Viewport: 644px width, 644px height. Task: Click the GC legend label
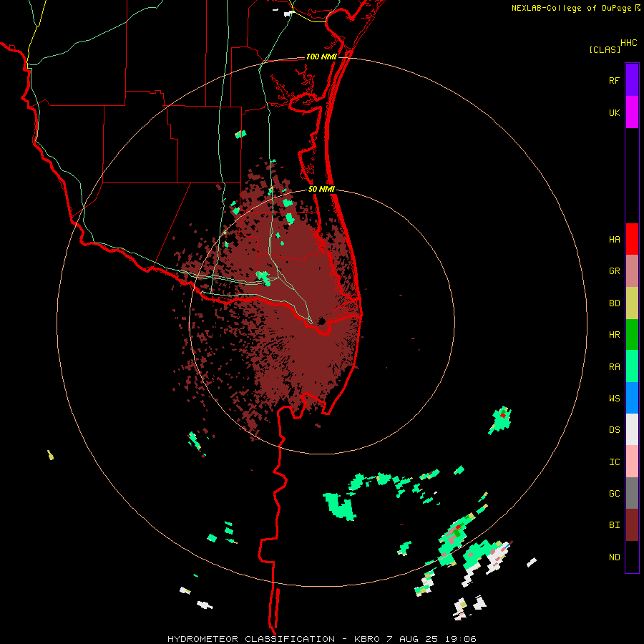[614, 494]
